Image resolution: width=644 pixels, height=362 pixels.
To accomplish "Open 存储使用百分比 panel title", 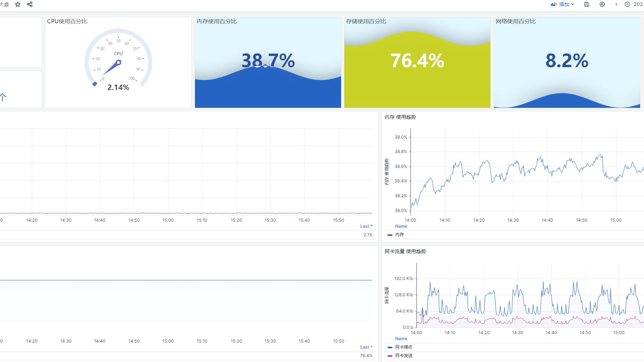I will (x=366, y=21).
